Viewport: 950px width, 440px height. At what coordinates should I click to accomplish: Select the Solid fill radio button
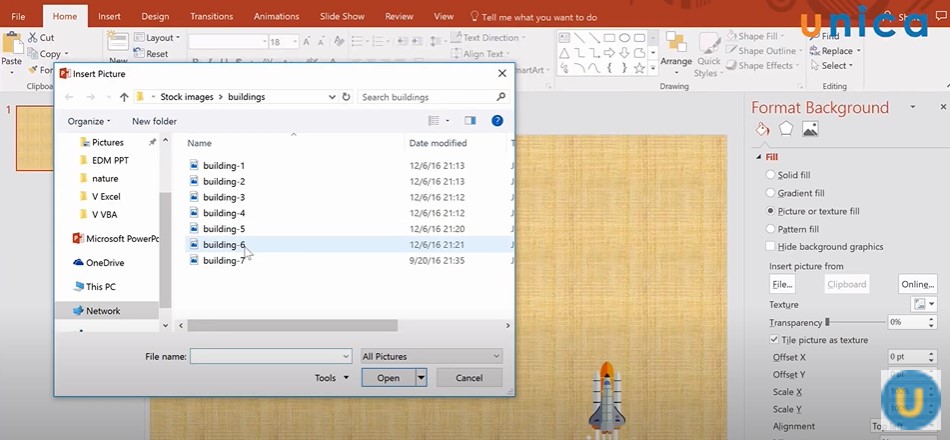tap(770, 175)
